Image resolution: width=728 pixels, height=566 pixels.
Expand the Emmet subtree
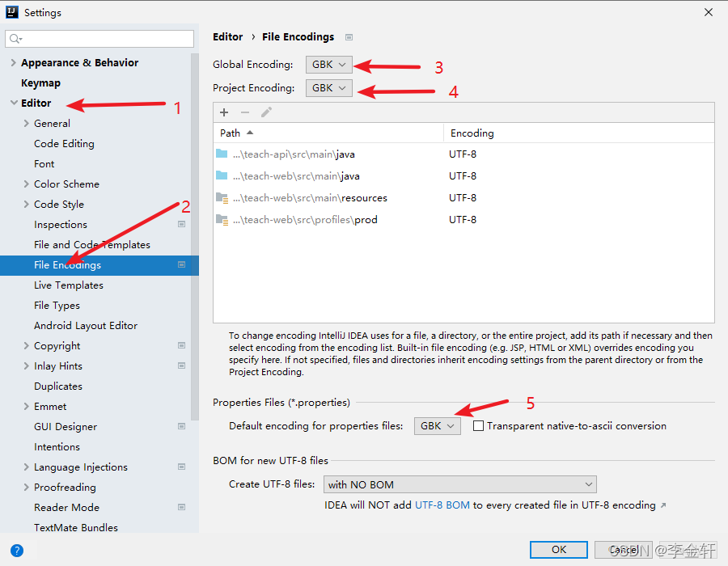[27, 407]
